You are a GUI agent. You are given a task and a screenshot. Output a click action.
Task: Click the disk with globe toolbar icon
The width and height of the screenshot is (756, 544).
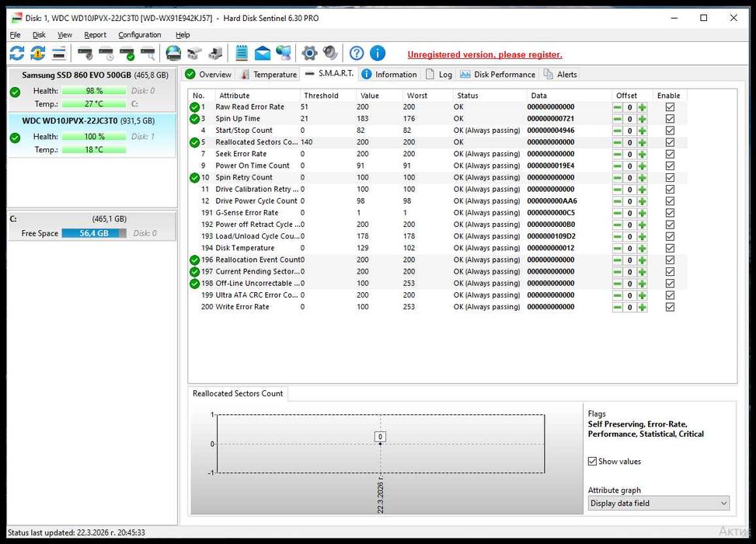point(173,54)
